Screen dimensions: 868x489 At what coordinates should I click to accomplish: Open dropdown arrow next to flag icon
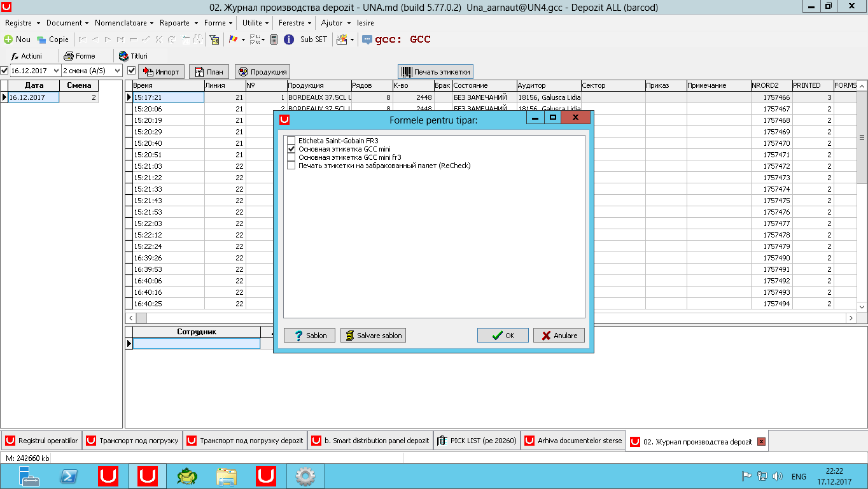(243, 39)
